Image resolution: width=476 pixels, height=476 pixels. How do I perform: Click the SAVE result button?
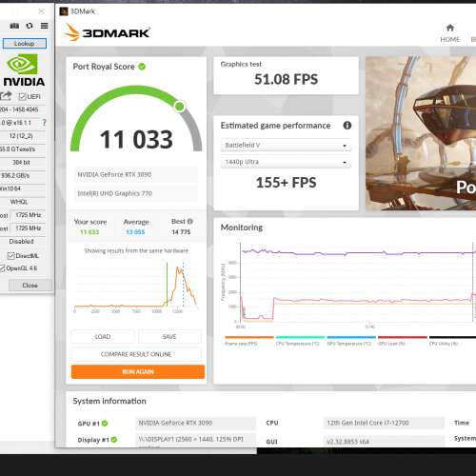tap(169, 337)
